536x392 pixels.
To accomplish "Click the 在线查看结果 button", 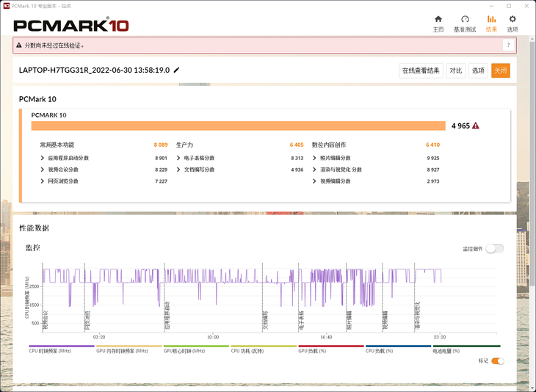I will pos(421,70).
